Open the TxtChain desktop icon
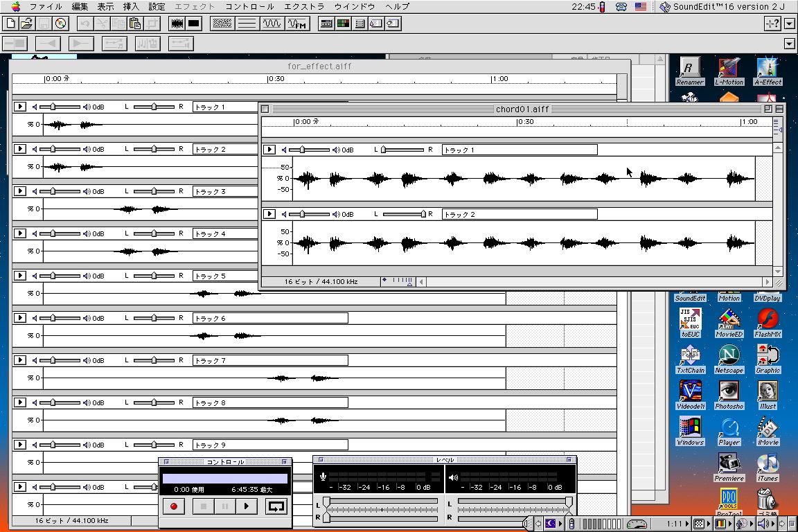Image resolution: width=798 pixels, height=532 pixels. tap(690, 360)
